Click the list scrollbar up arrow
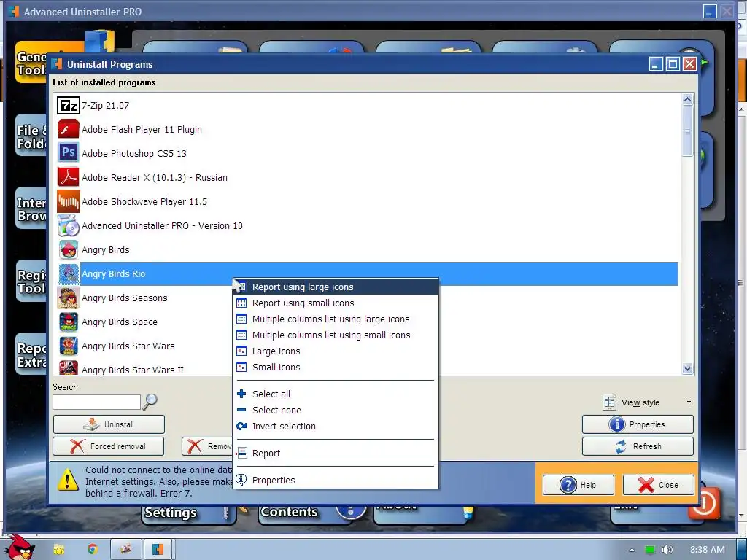747x560 pixels. pos(687,99)
